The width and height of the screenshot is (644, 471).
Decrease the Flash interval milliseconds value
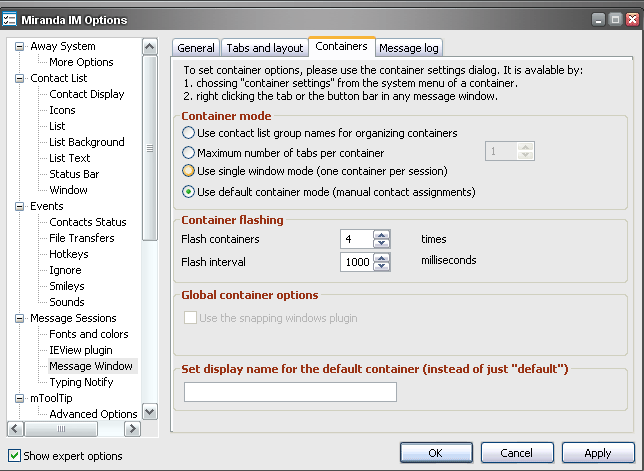[x=382, y=266]
